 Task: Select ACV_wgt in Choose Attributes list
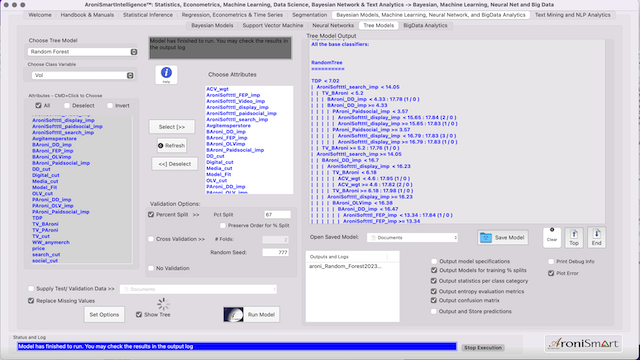click(x=217, y=89)
